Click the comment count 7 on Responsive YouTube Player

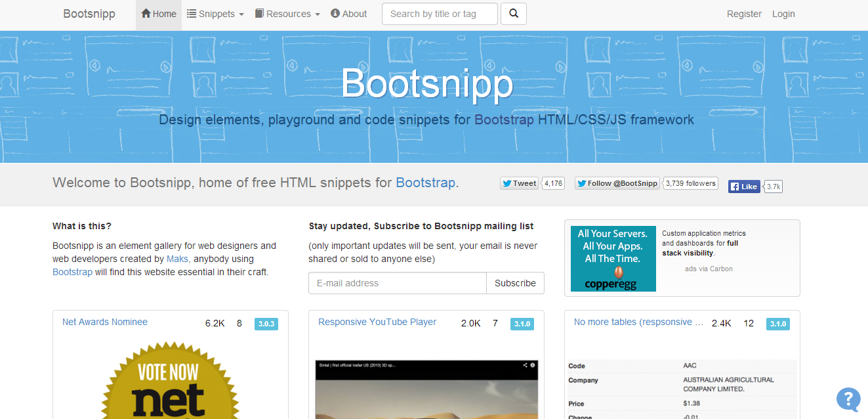[x=495, y=323]
